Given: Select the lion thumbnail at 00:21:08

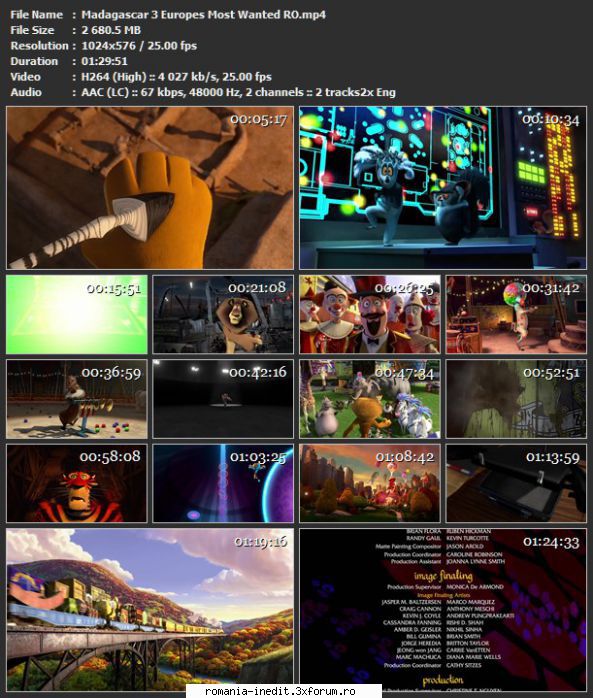Looking at the screenshot, I should [x=223, y=314].
